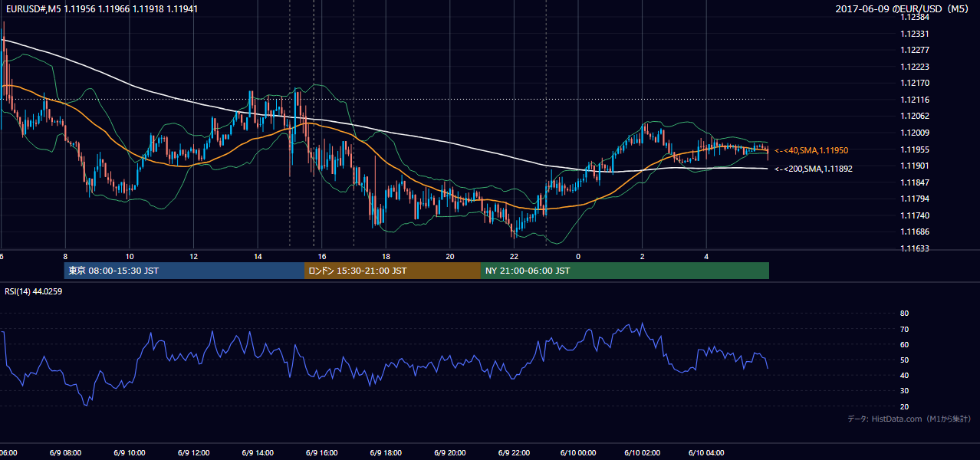Click price level 1.12331 on the axis

[x=915, y=34]
